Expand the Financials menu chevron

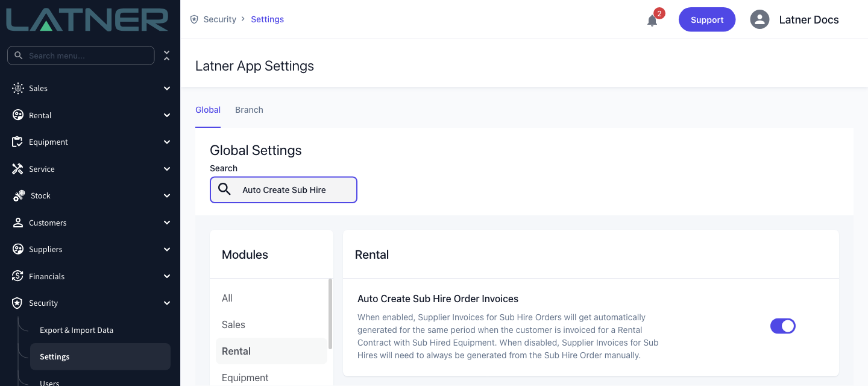pos(167,276)
